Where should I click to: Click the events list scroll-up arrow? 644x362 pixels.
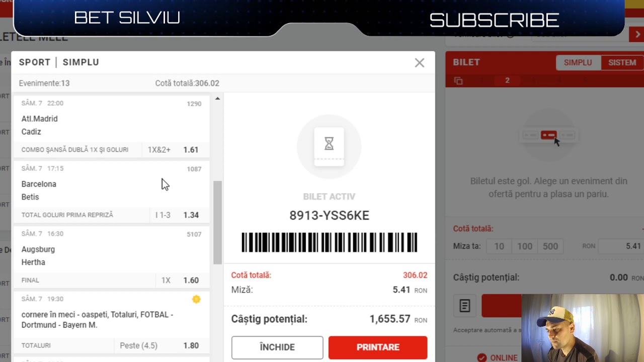tap(217, 99)
